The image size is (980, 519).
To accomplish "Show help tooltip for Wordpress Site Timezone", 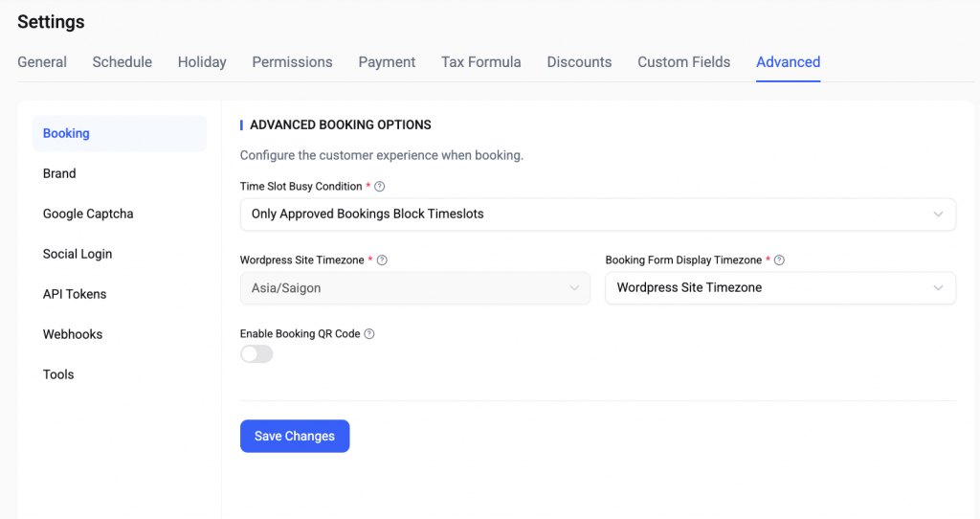I will 382,260.
